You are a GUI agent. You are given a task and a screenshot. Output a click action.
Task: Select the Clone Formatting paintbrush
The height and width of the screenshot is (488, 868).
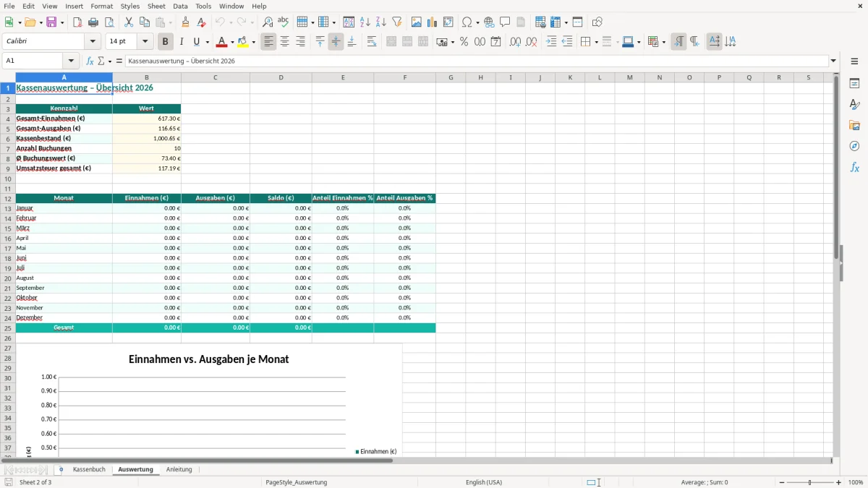[x=186, y=22]
